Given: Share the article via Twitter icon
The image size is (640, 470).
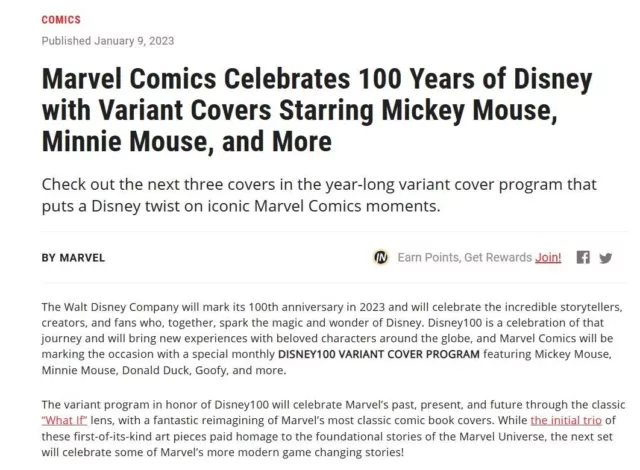Looking at the screenshot, I should click(606, 258).
